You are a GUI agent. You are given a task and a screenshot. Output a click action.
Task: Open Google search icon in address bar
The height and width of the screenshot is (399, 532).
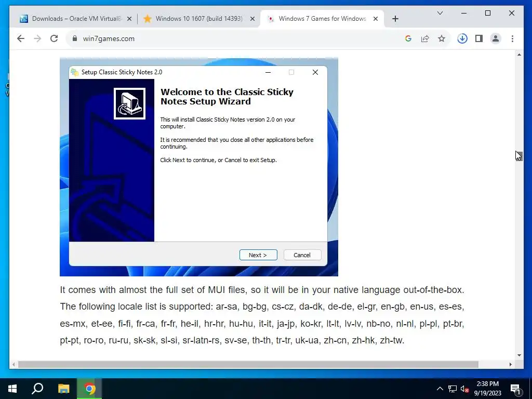pyautogui.click(x=408, y=38)
